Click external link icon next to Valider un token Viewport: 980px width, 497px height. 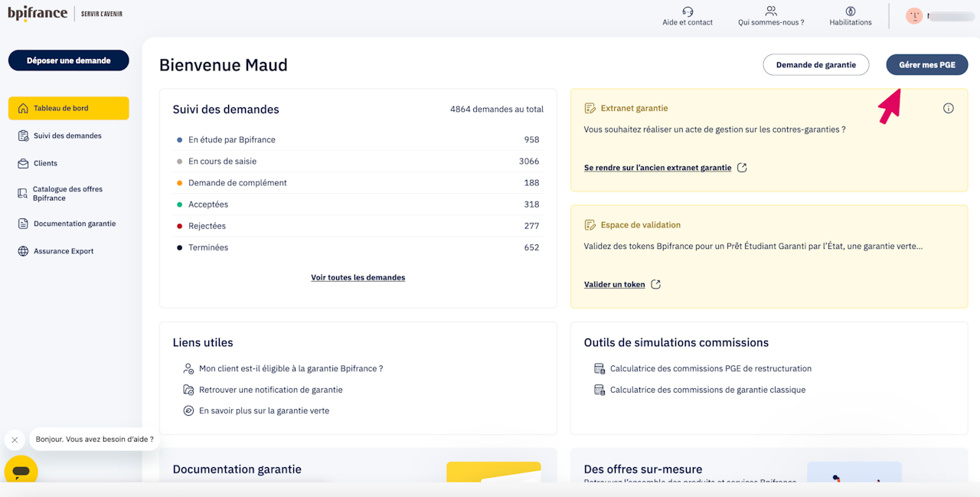tap(655, 284)
